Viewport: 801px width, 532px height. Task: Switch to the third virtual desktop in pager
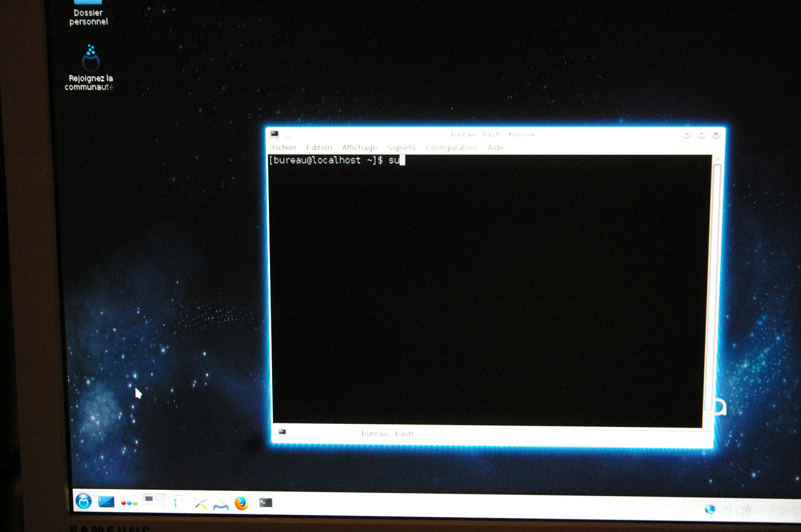tap(148, 507)
